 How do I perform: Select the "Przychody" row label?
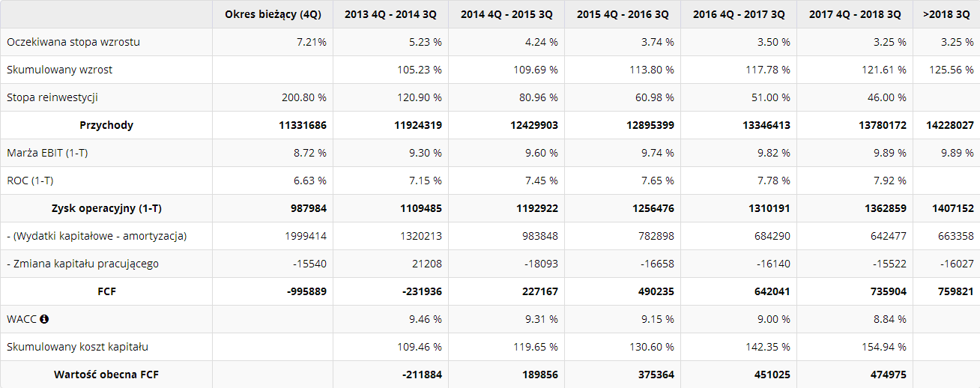tap(106, 125)
